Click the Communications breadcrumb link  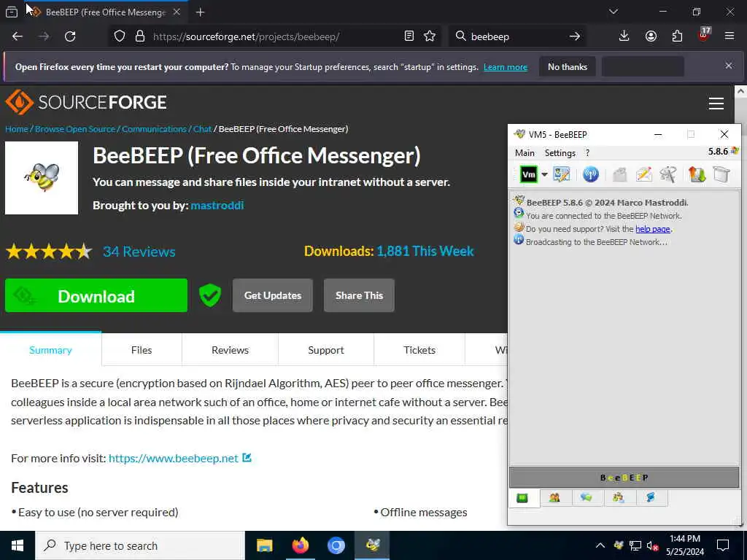(154, 129)
